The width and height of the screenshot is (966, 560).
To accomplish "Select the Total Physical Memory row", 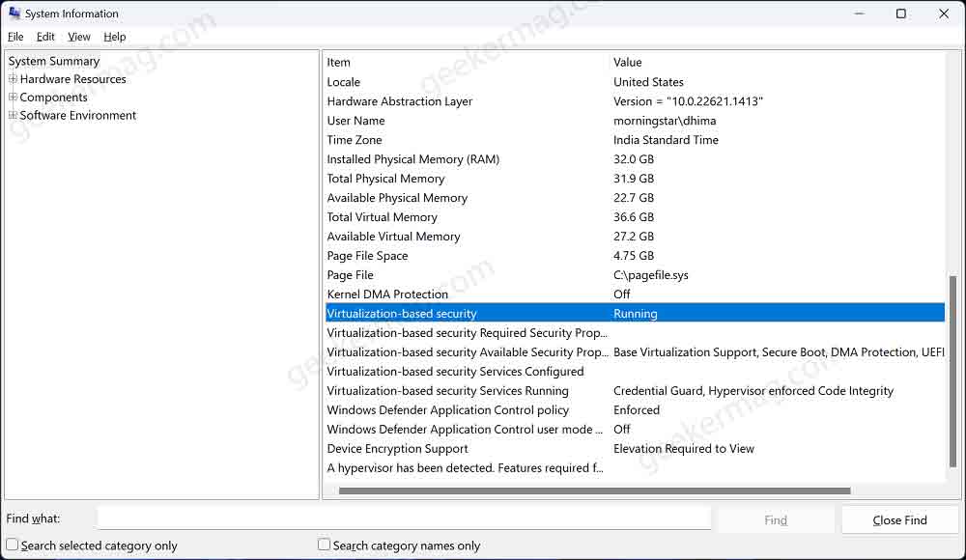I will pyautogui.click(x=636, y=179).
